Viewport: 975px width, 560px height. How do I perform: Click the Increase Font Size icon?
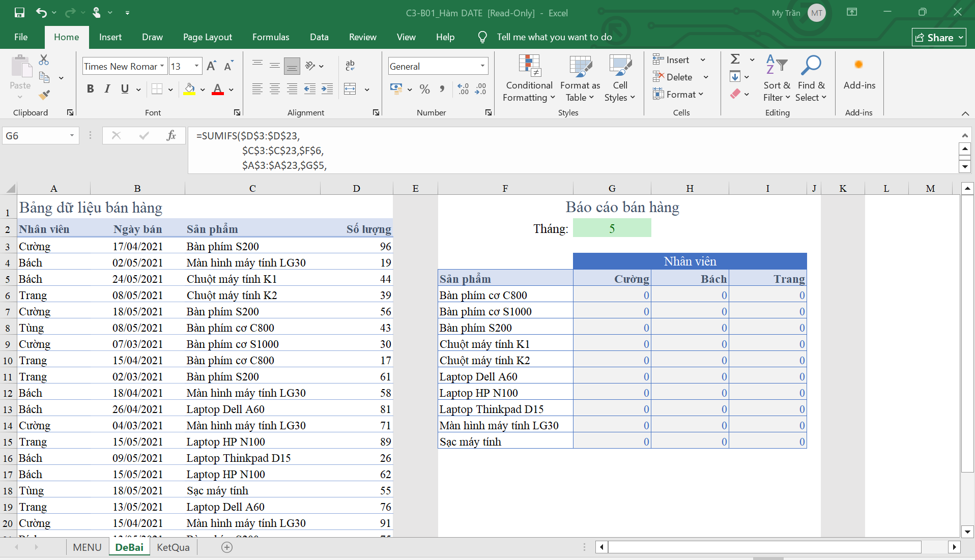pos(212,66)
